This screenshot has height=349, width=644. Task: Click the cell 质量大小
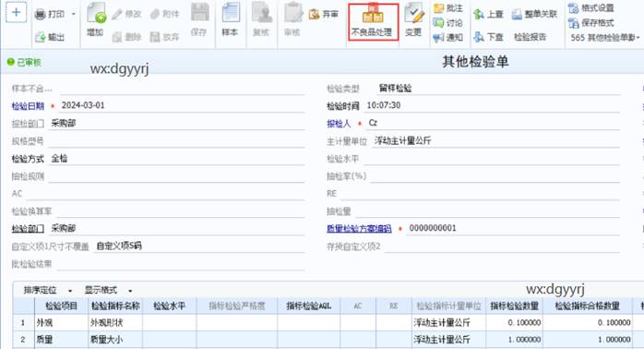(115, 340)
